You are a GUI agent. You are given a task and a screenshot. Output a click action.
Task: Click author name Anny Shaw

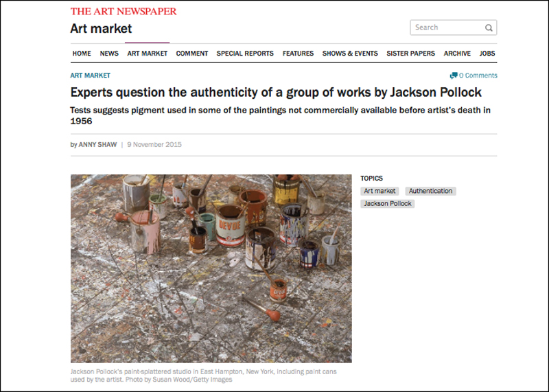tap(97, 145)
